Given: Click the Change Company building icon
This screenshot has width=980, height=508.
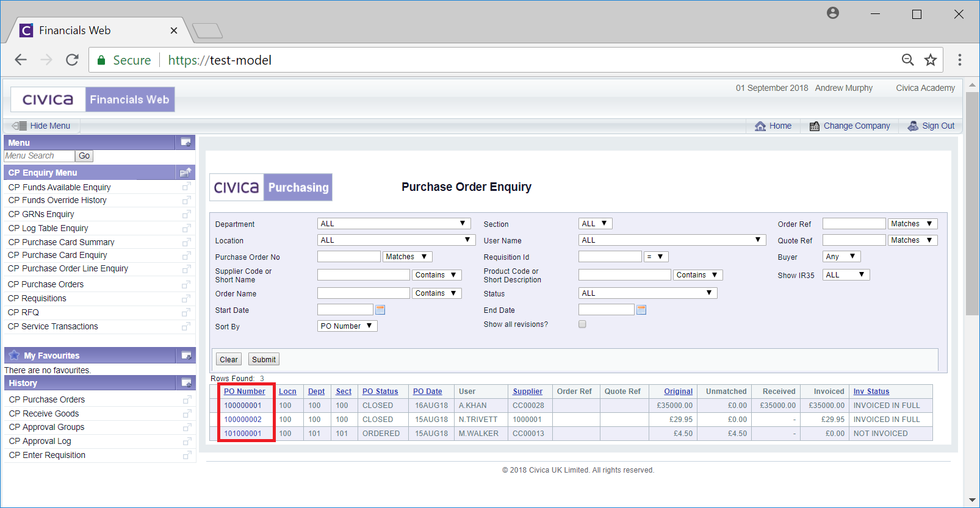Looking at the screenshot, I should coord(815,126).
